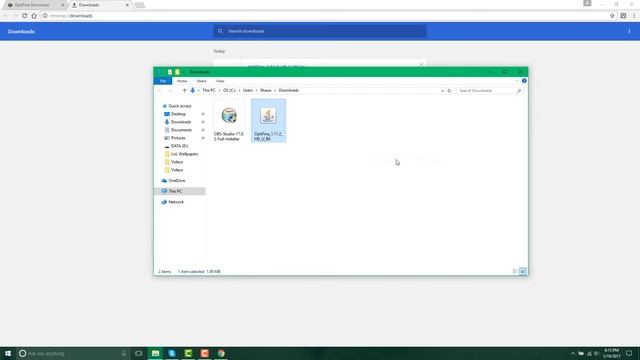Show hidden system tray icons
640x360 pixels.
(573, 353)
